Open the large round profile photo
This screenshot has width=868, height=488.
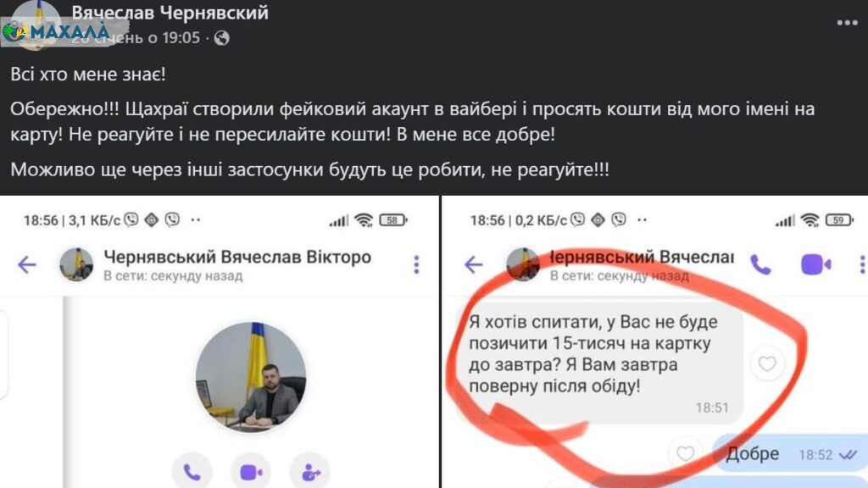(x=251, y=377)
